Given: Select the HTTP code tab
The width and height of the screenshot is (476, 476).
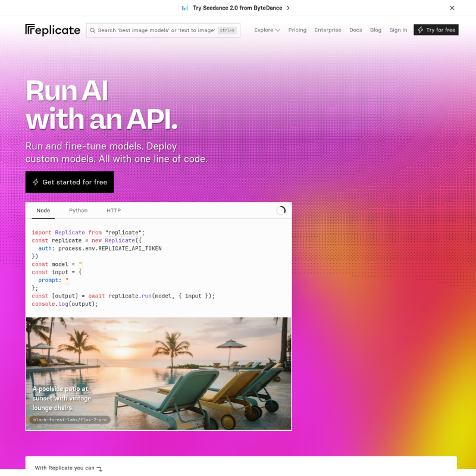Looking at the screenshot, I should pyautogui.click(x=114, y=211).
